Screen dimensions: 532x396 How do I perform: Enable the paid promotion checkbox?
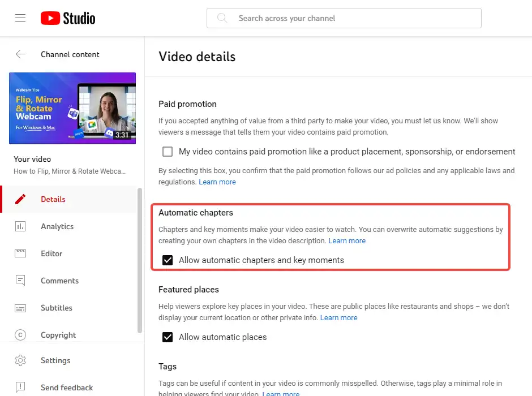(x=167, y=152)
